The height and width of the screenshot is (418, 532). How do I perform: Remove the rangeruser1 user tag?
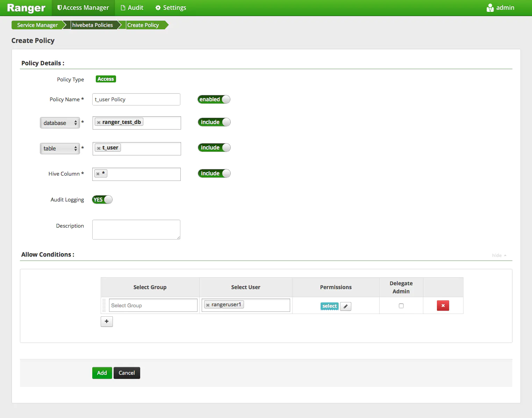208,305
